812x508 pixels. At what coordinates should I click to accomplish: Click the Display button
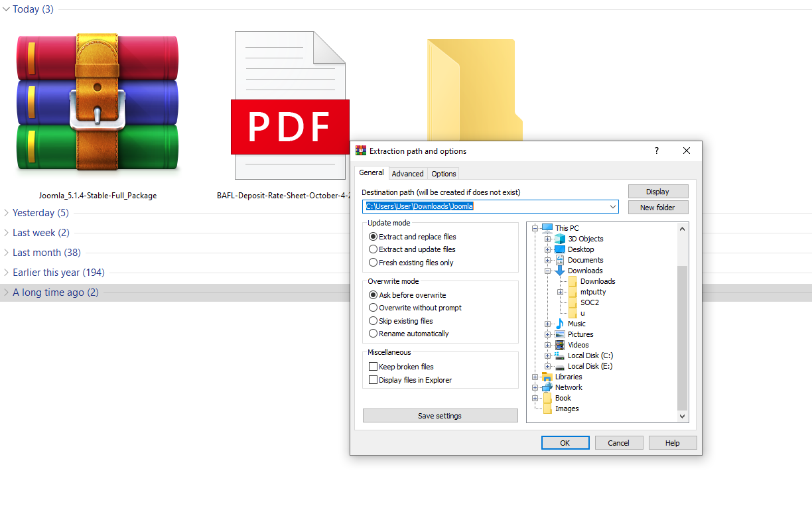658,191
